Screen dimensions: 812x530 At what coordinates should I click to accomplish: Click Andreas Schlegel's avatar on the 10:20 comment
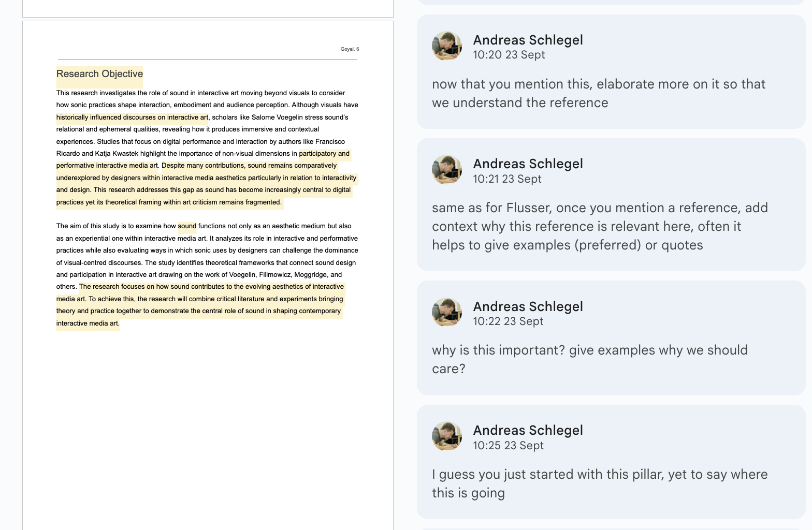pos(447,46)
